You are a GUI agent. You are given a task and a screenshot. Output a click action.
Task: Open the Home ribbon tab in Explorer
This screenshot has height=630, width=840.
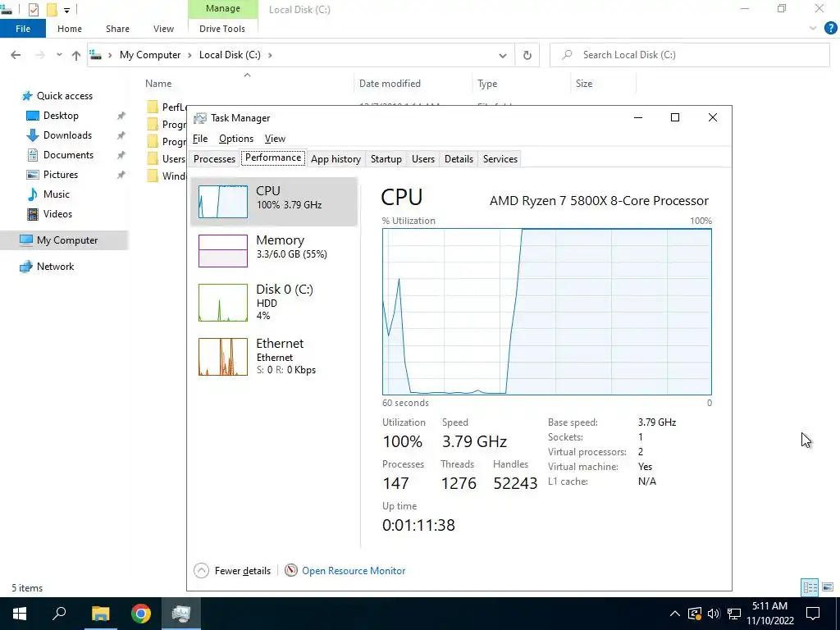pyautogui.click(x=70, y=29)
